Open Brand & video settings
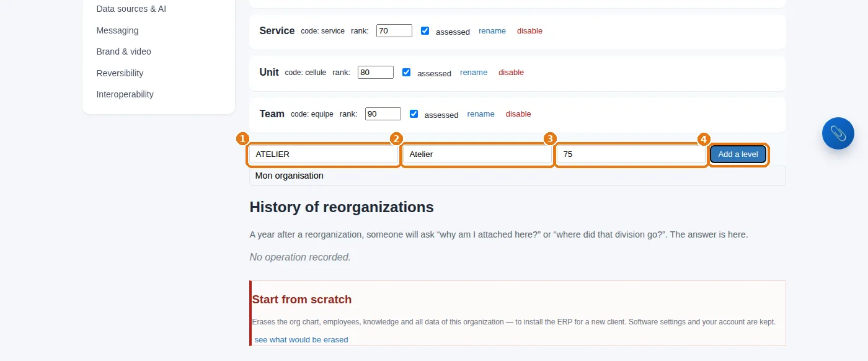Viewport: 868px width, 361px height. (123, 51)
